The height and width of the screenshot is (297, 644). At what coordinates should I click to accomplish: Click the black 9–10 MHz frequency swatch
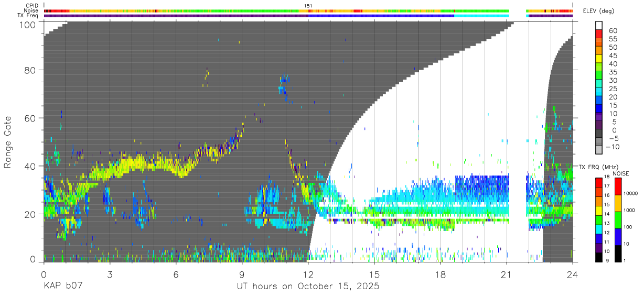click(x=599, y=258)
